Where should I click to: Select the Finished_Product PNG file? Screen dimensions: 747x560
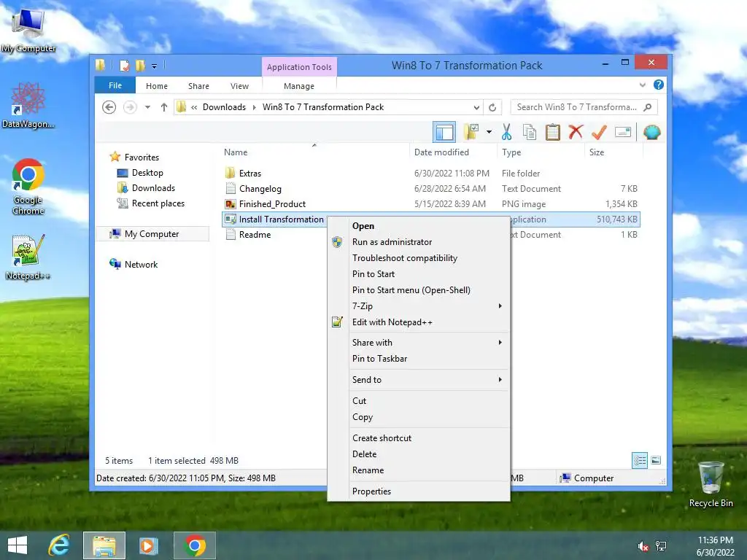click(x=272, y=204)
